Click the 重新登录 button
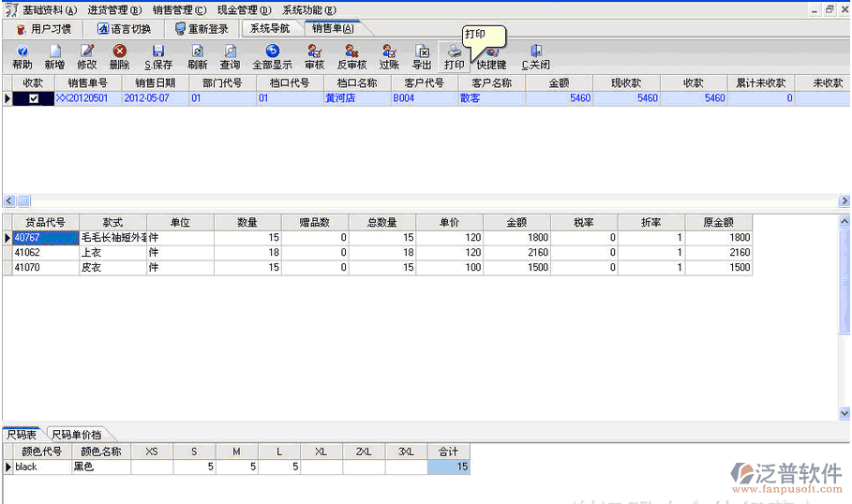 click(x=202, y=28)
